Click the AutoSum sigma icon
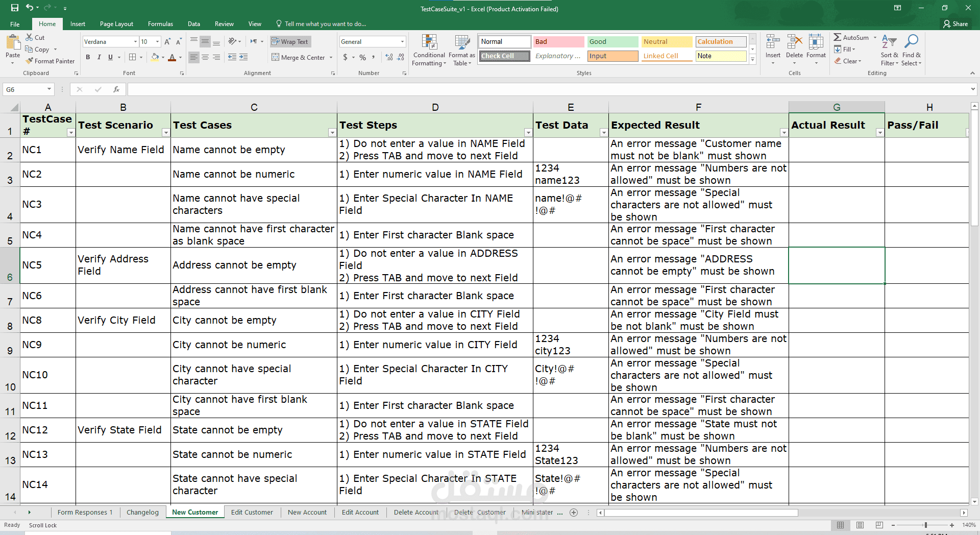Viewport: 980px width, 535px height. tap(838, 37)
